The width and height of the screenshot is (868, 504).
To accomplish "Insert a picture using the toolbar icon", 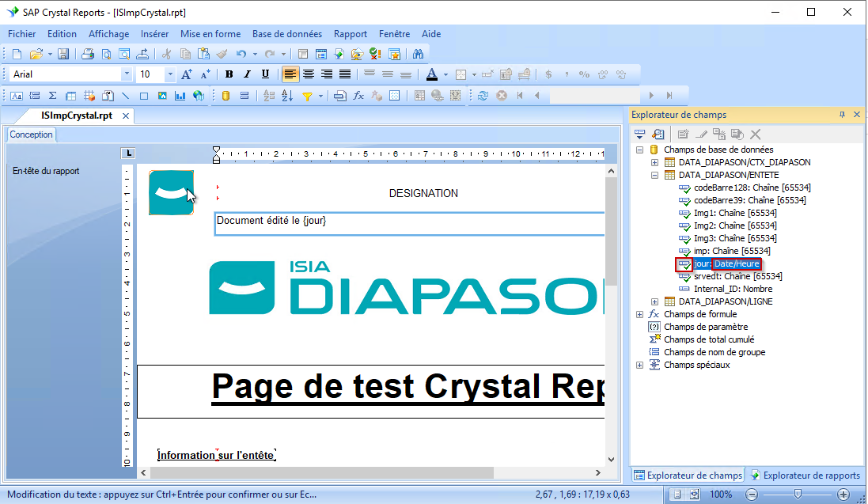I will point(162,96).
